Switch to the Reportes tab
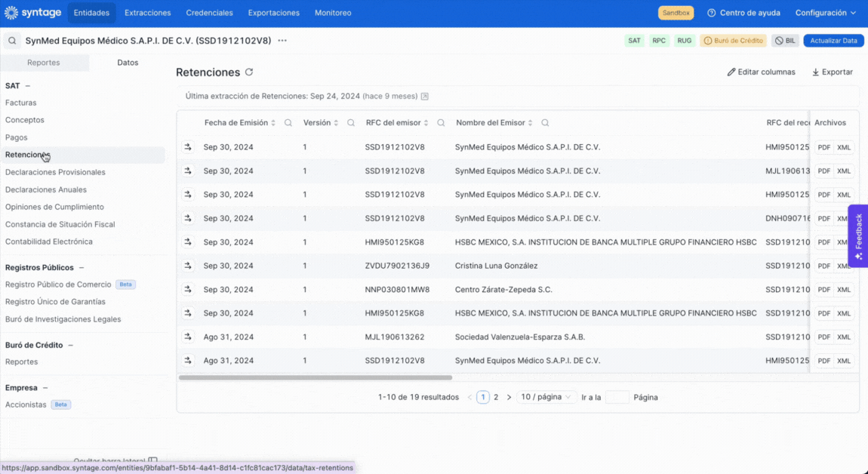Viewport: 868px width, 474px height. coord(44,63)
